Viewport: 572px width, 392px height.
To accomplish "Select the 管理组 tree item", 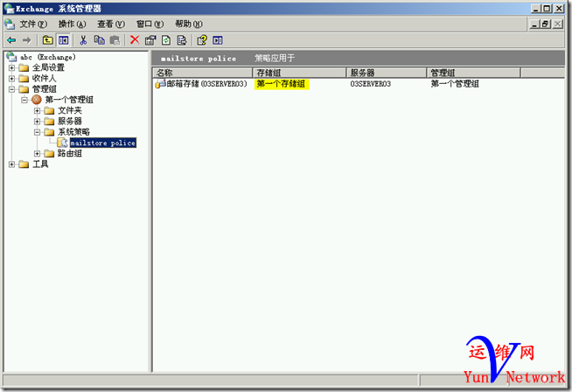I will click(x=44, y=89).
